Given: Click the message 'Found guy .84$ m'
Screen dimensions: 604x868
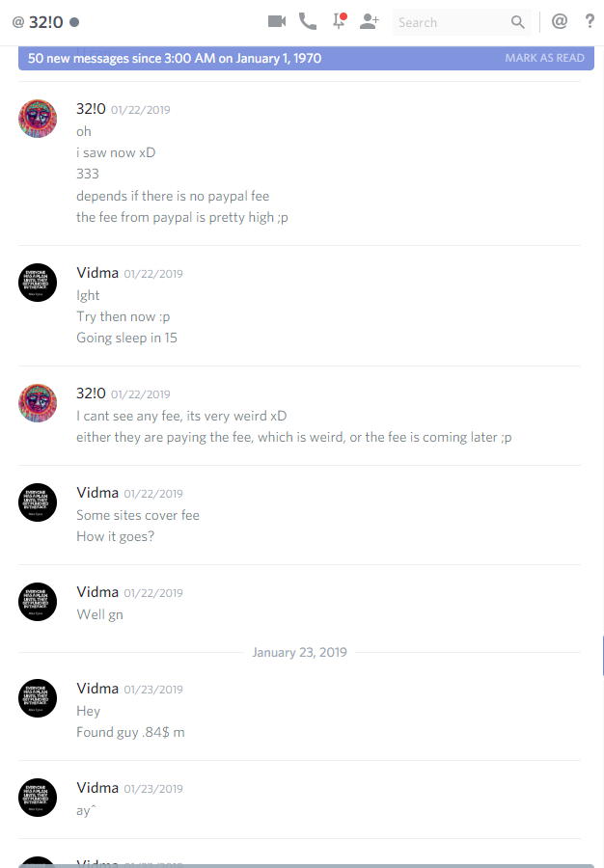Looking at the screenshot, I should pyautogui.click(x=130, y=732).
